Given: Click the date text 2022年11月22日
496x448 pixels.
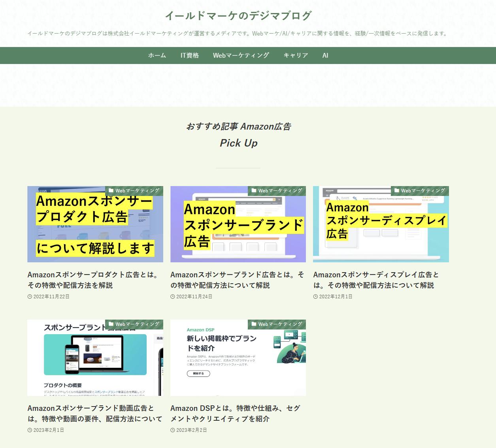Looking at the screenshot, I should 51,297.
